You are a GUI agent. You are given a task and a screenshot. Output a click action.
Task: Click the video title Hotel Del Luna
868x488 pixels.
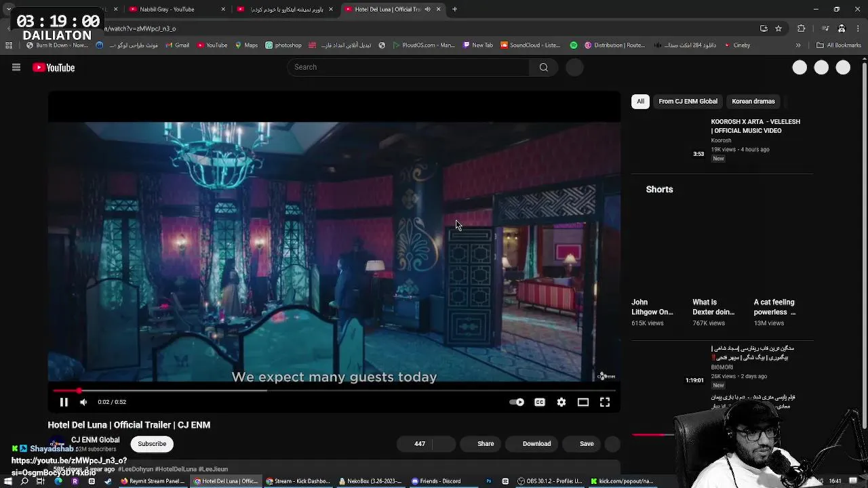(129, 425)
